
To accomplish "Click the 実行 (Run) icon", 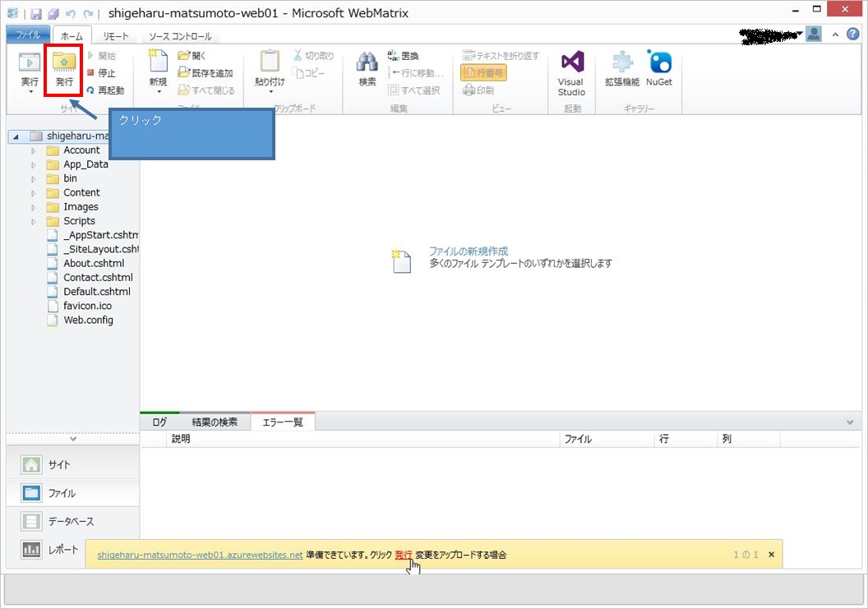I will click(x=30, y=62).
